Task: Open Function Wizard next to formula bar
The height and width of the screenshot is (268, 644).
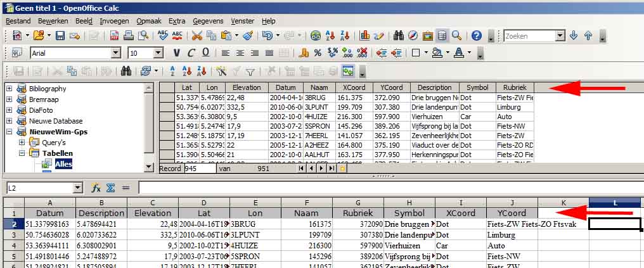Action: click(x=96, y=188)
